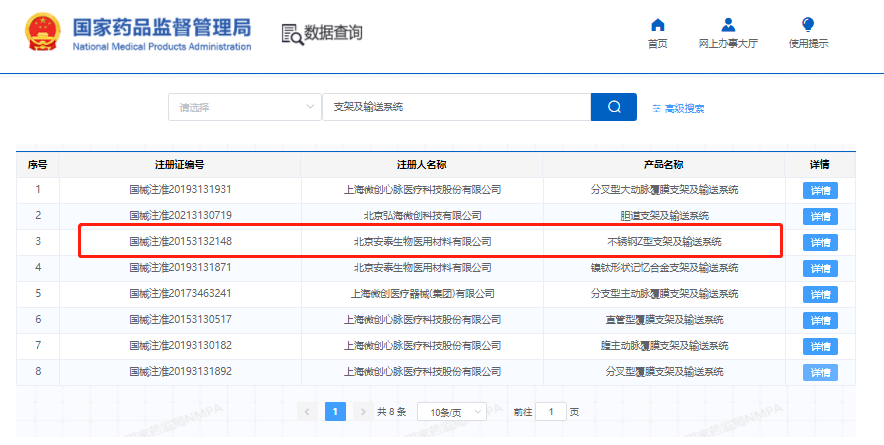The height and width of the screenshot is (445, 884).
Task: Click 上海微创医疗器械(集团)有限公司 cell
Action: pyautogui.click(x=422, y=293)
